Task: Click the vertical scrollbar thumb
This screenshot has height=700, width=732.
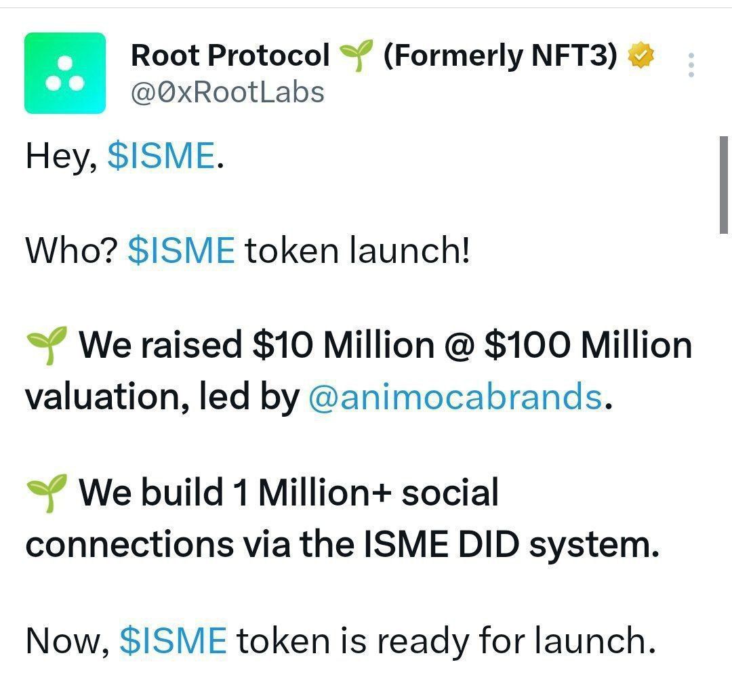Action: click(x=724, y=184)
